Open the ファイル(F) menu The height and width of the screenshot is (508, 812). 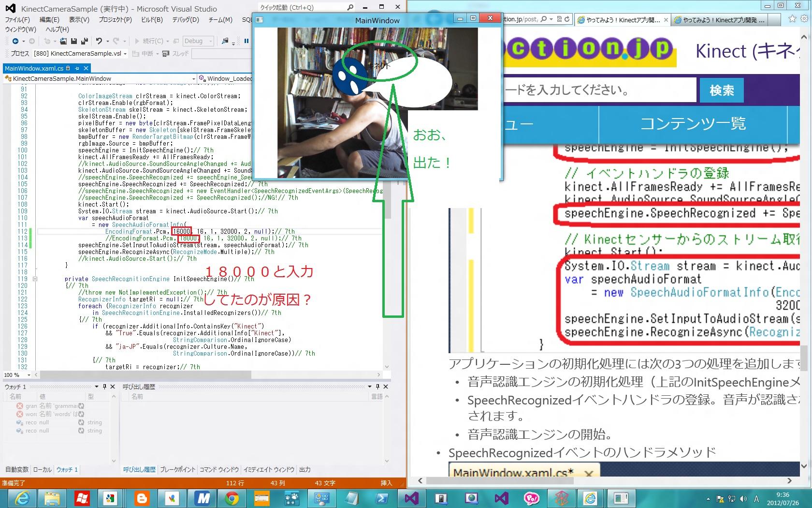17,20
